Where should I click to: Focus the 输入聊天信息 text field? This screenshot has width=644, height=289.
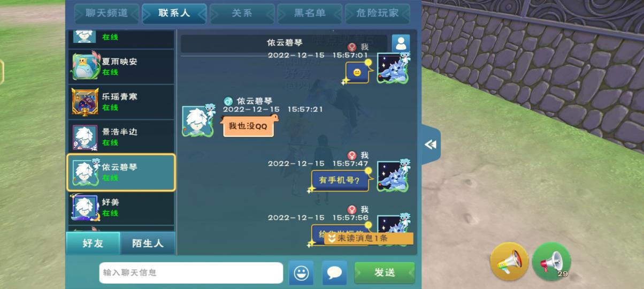pos(191,273)
